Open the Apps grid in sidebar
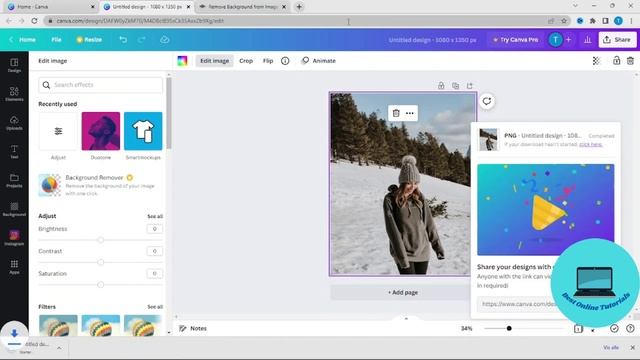640x360 pixels. tap(14, 267)
